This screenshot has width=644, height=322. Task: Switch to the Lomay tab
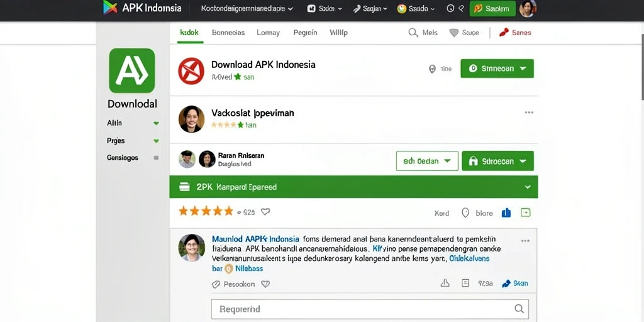tap(268, 33)
